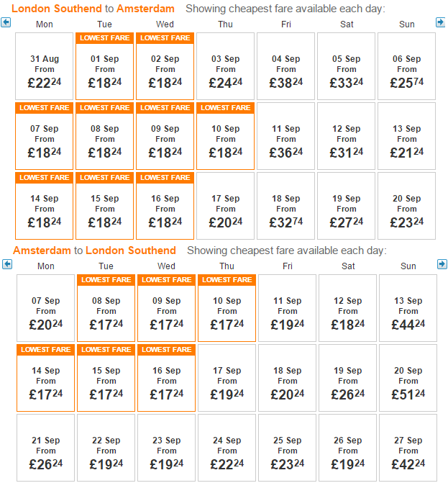Viewport: 448px width, 483px height.
Task: Select return 21 Sep fare £26.24
Action: click(45, 448)
